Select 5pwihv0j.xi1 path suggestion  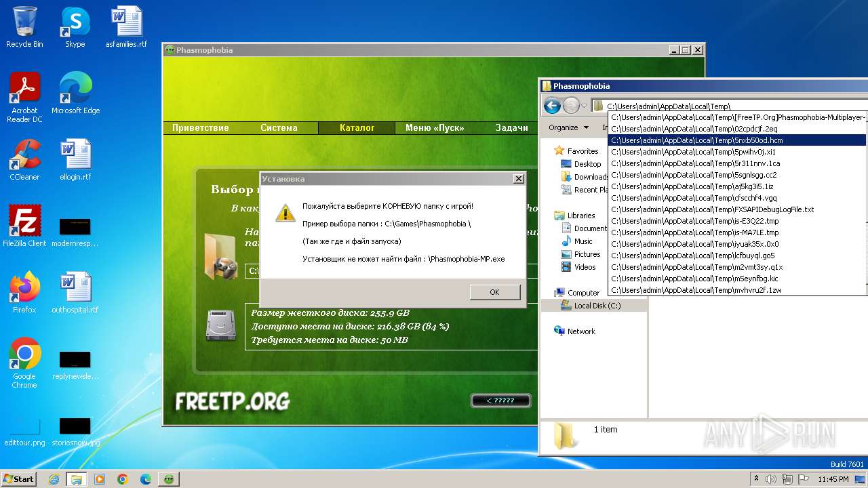(738, 152)
